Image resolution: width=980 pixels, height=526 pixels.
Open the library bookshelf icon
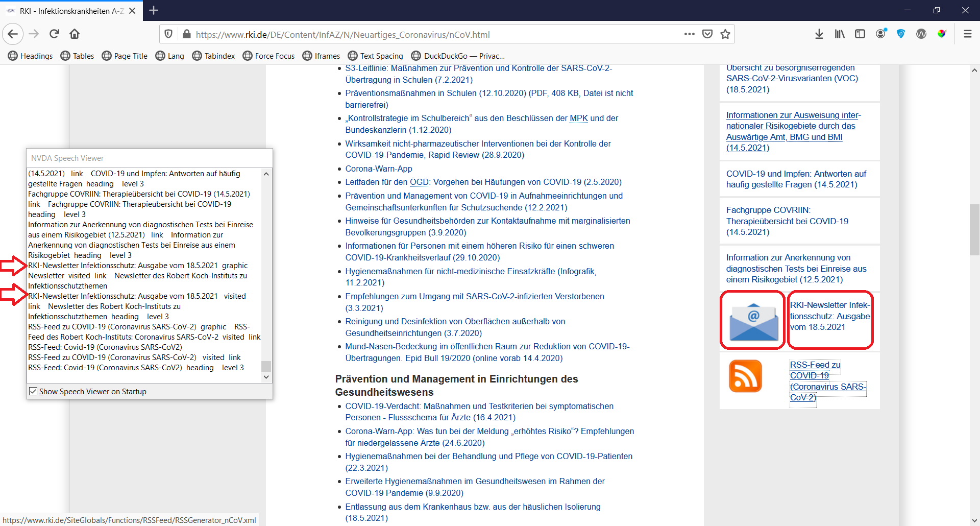click(840, 34)
